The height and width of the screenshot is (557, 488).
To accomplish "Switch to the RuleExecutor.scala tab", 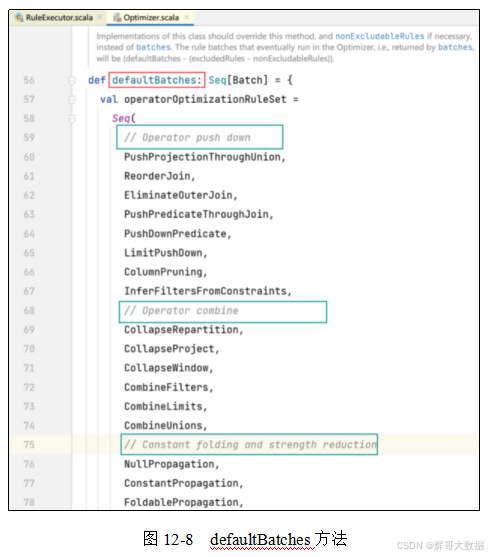I will 59,17.
